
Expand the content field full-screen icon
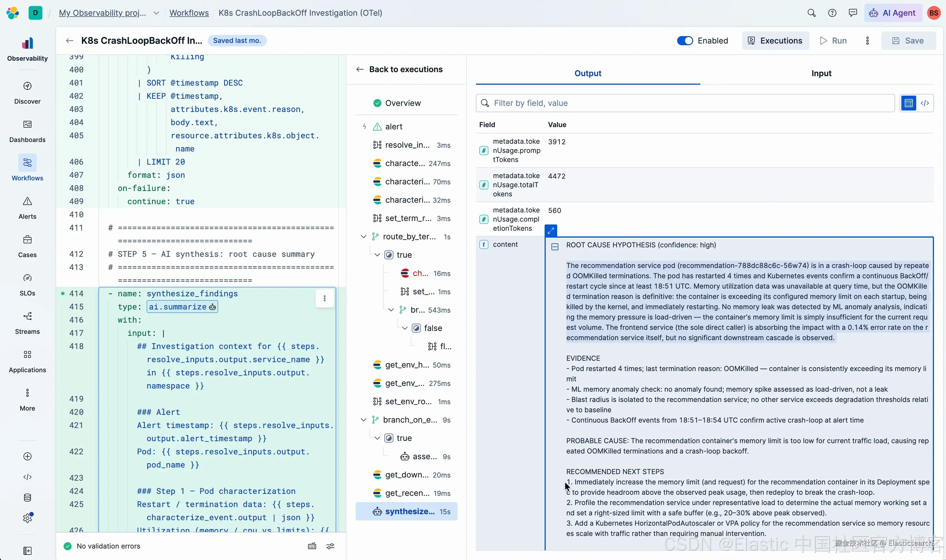tap(551, 230)
